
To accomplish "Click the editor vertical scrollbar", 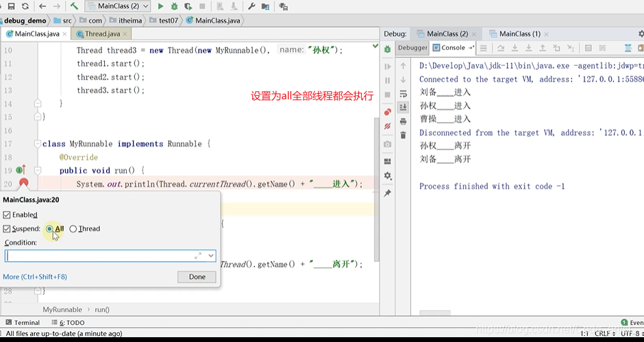I will point(376,189).
